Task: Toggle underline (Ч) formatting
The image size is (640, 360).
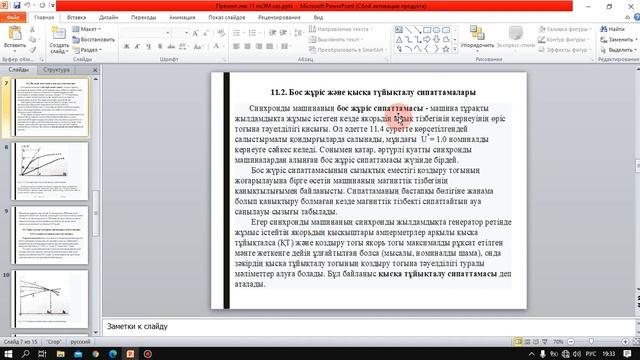Action: 149,47
